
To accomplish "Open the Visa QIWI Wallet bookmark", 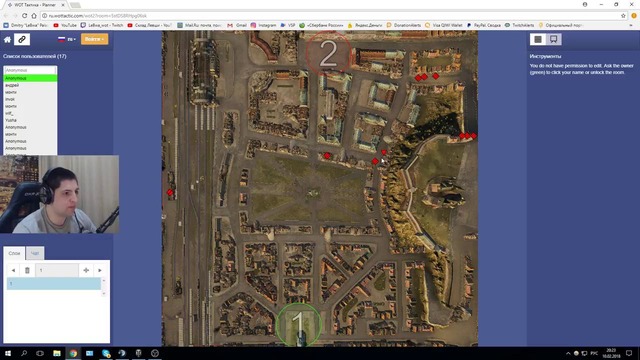I will coord(443,25).
